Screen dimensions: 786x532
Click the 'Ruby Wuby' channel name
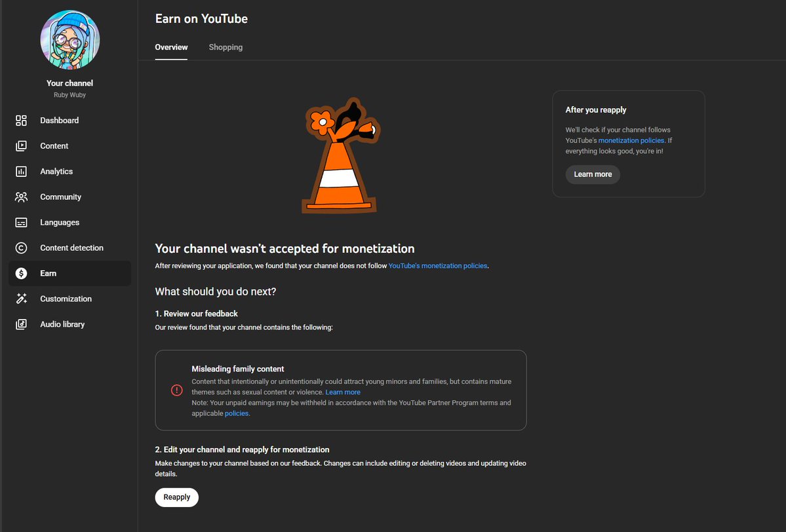click(69, 95)
